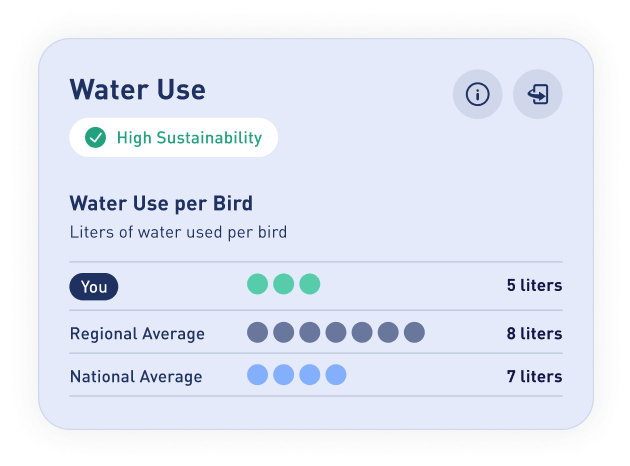The height and width of the screenshot is (466, 630).
Task: Click the export arrow icon button
Action: click(x=538, y=94)
